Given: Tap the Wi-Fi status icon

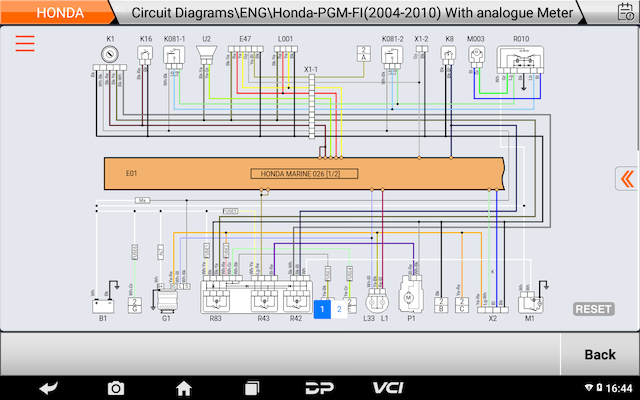Looking at the screenshot, I should [x=589, y=387].
